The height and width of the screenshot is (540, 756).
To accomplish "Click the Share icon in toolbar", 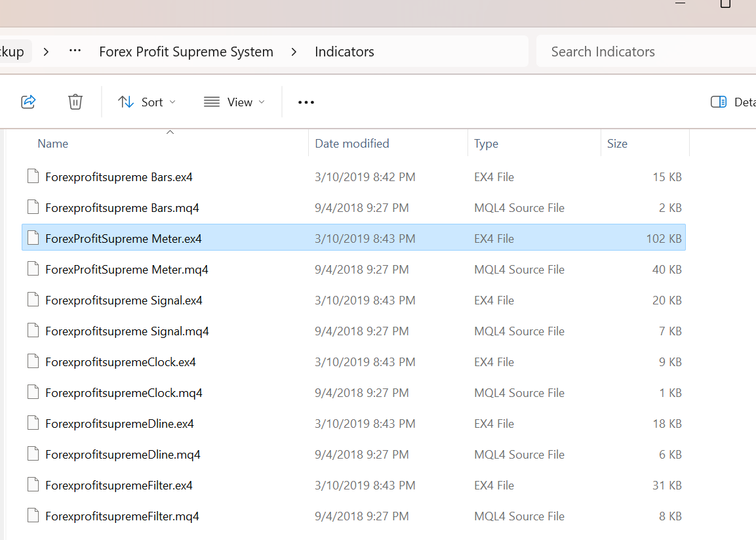I will [x=28, y=102].
